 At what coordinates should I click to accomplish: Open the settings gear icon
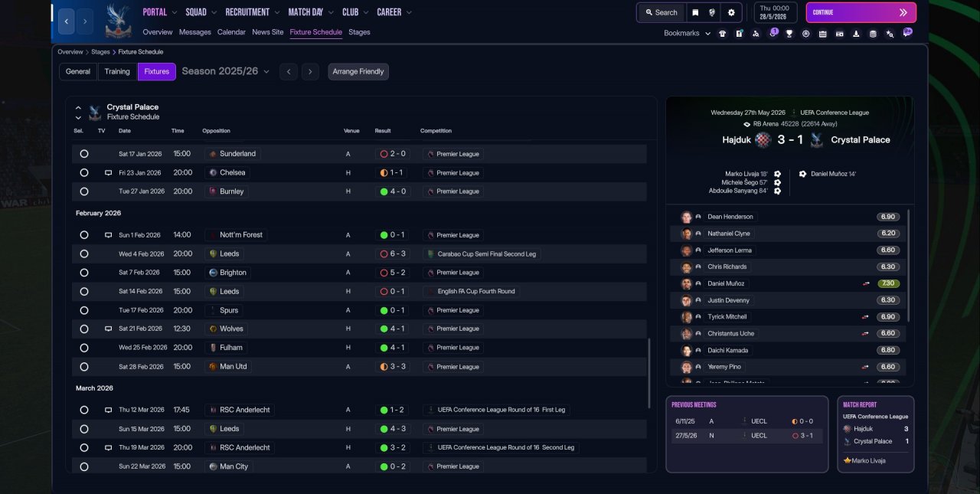click(731, 12)
